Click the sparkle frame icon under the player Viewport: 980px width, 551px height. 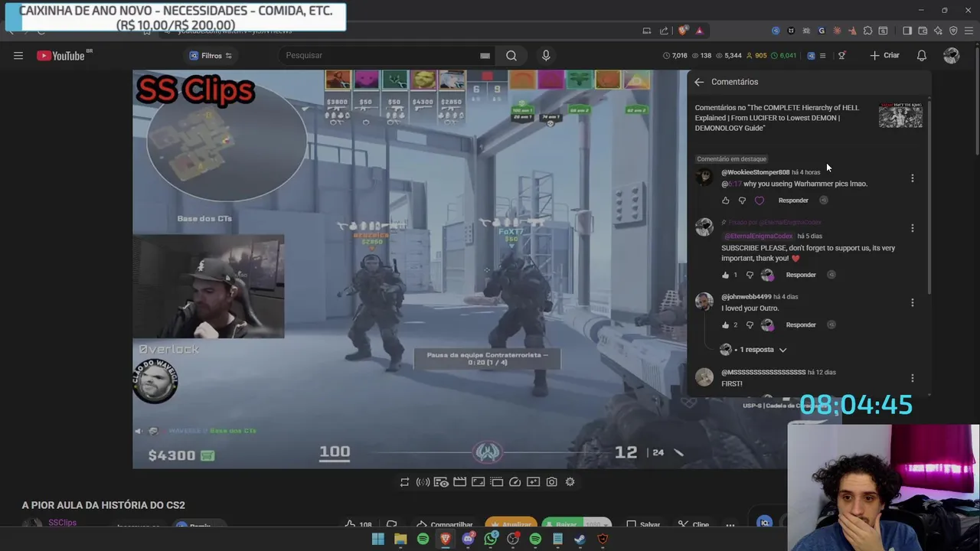(x=533, y=482)
